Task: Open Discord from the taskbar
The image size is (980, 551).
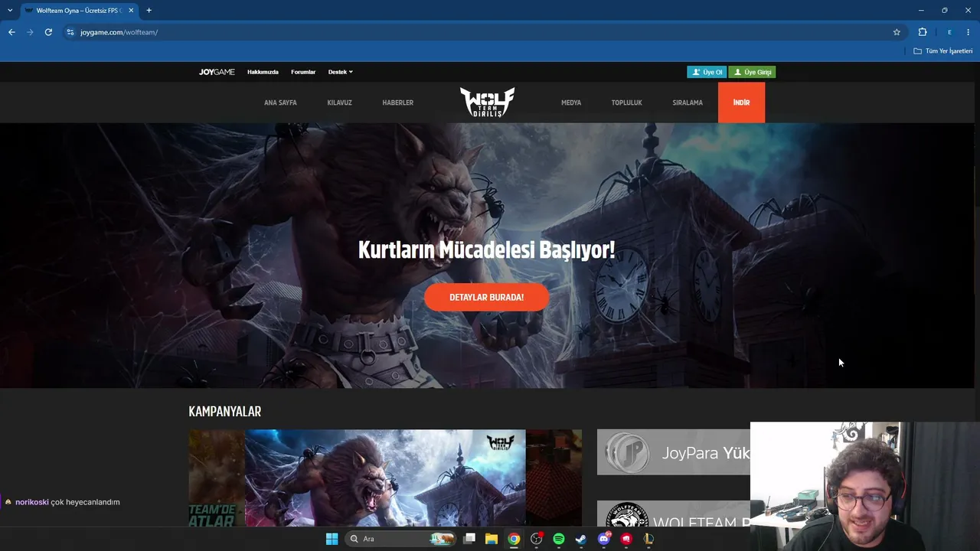Action: 604,539
